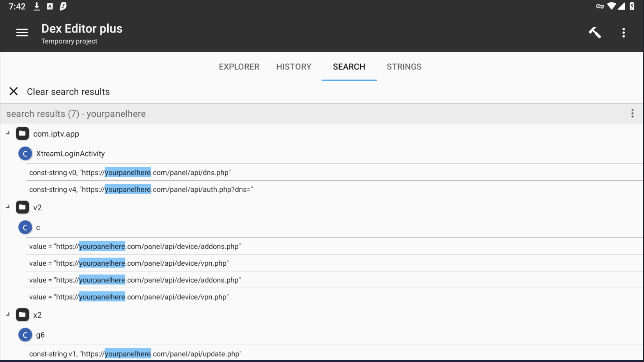Click the XtreamLoginActivity class icon
The height and width of the screenshot is (362, 644).
pos(25,154)
